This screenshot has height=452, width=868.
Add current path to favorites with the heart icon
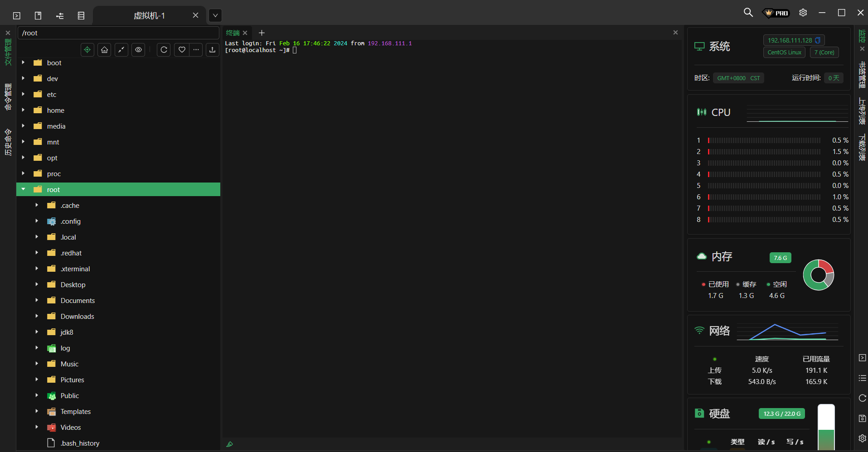coord(181,50)
